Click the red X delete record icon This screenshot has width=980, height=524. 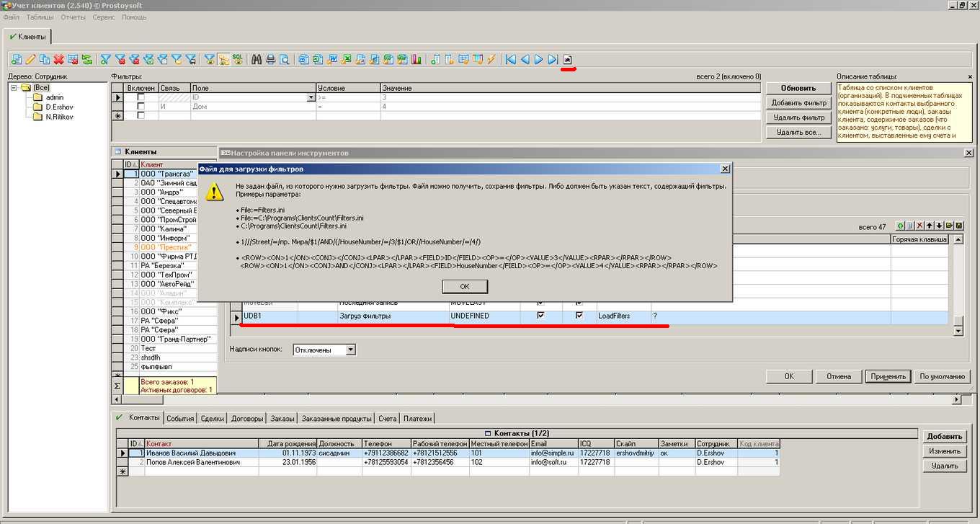pos(59,60)
